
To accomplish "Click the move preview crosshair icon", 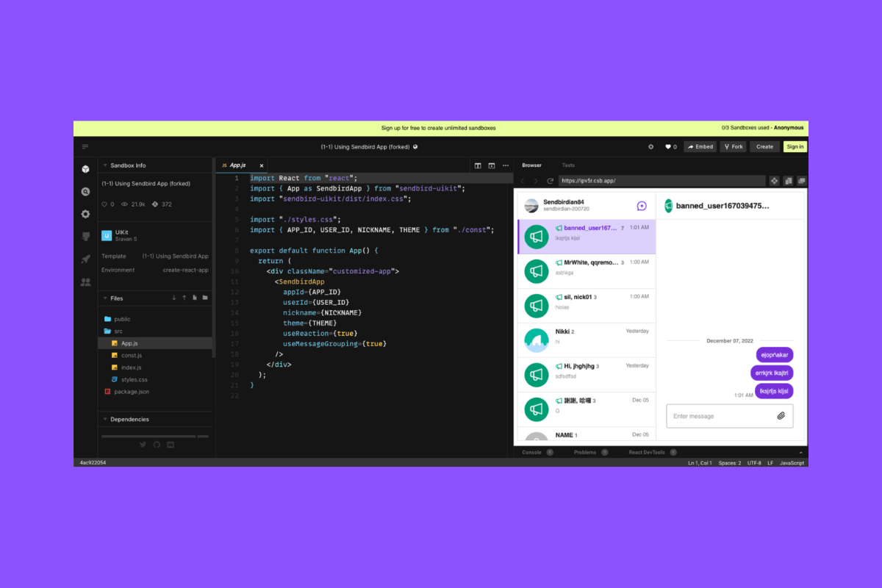I will [x=774, y=181].
